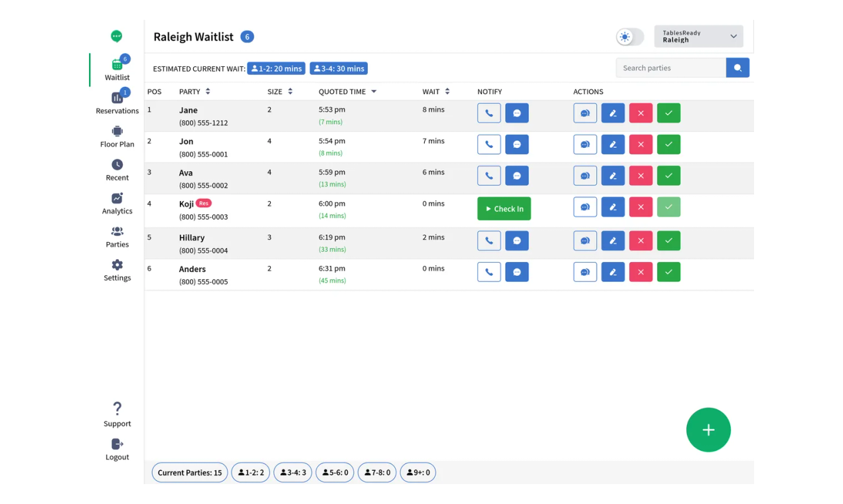Open the TablesReady Raleigh location dropdown
Viewport: 843px width, 504px height.
tap(699, 36)
